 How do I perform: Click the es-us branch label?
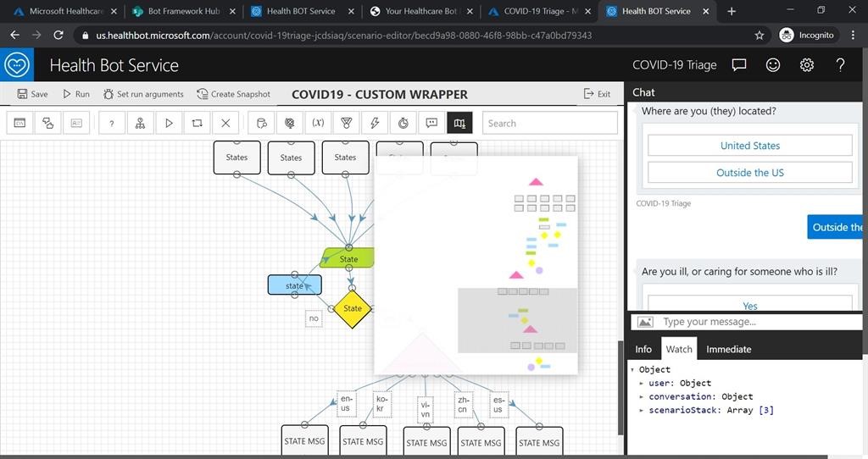pos(498,404)
